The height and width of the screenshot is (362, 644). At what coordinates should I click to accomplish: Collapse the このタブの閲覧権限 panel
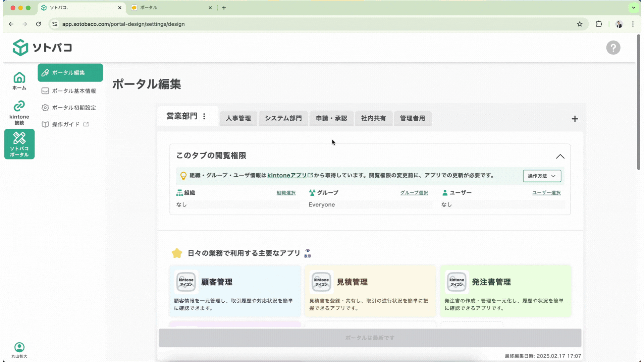[x=560, y=157]
